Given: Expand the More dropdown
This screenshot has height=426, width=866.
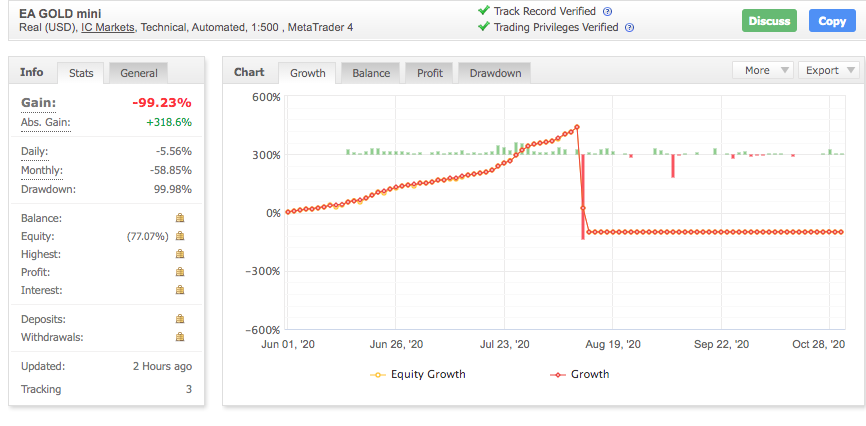Looking at the screenshot, I should click(763, 70).
